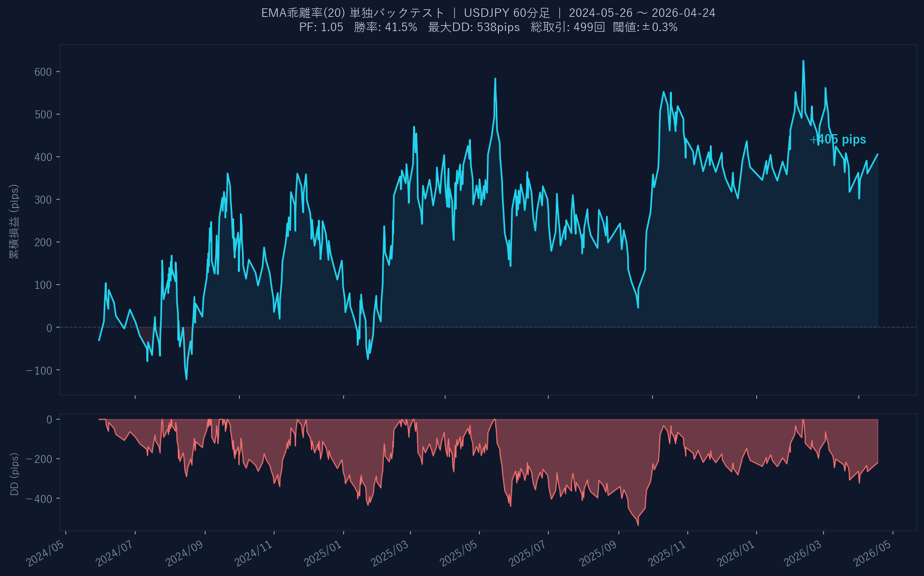
Task: Select the 2025/07 x-axis date label
Action: pos(528,553)
